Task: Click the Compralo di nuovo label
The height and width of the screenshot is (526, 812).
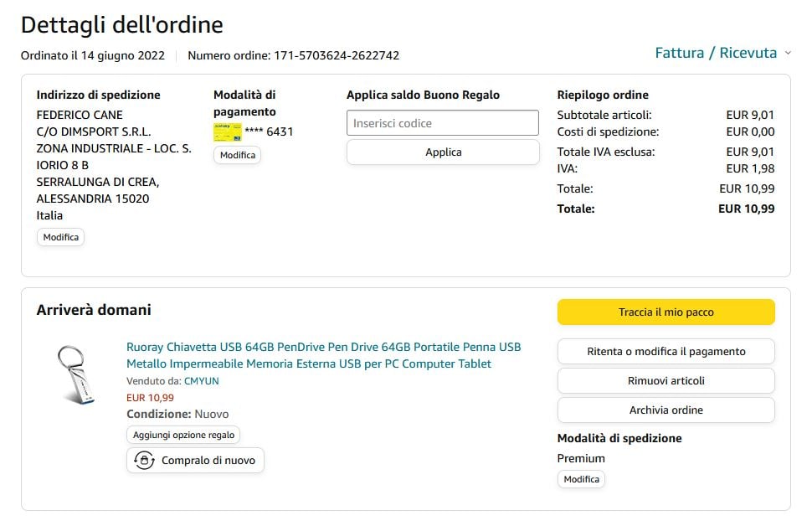Action: point(208,460)
